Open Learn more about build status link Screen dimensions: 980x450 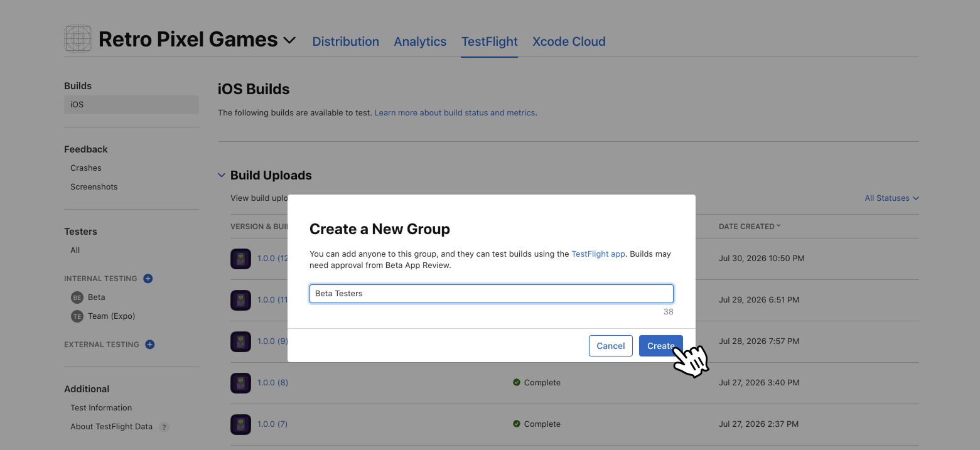(455, 113)
